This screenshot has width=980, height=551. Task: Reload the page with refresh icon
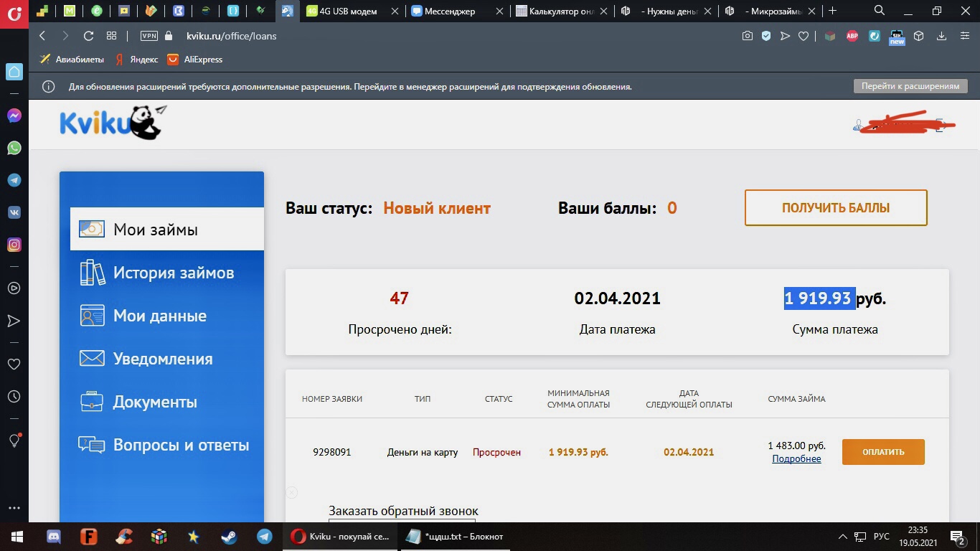[x=88, y=36]
